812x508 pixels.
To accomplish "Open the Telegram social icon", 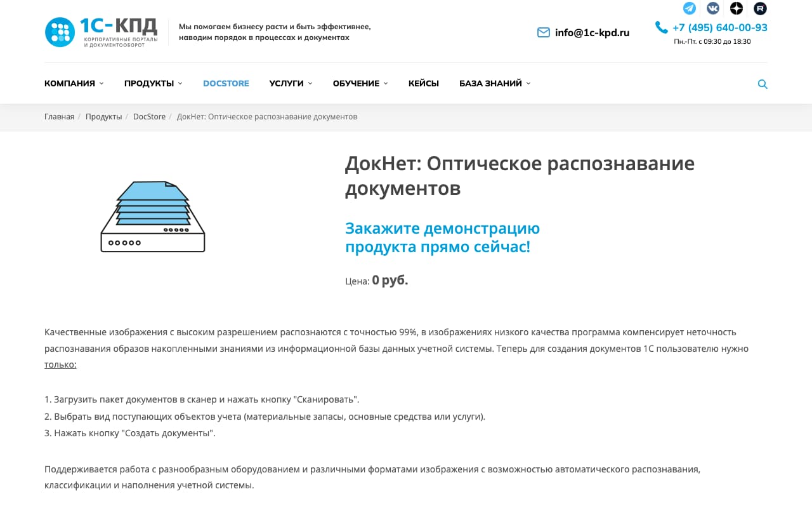I will click(690, 8).
